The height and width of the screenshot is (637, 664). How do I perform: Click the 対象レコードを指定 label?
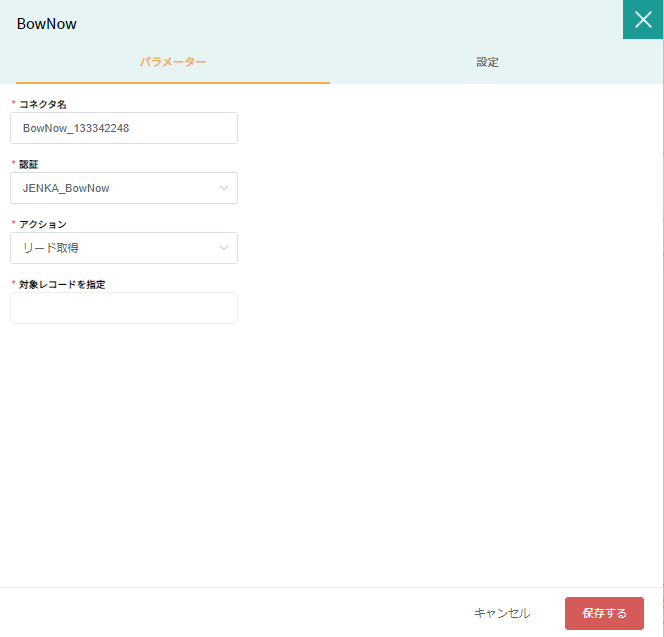62,284
